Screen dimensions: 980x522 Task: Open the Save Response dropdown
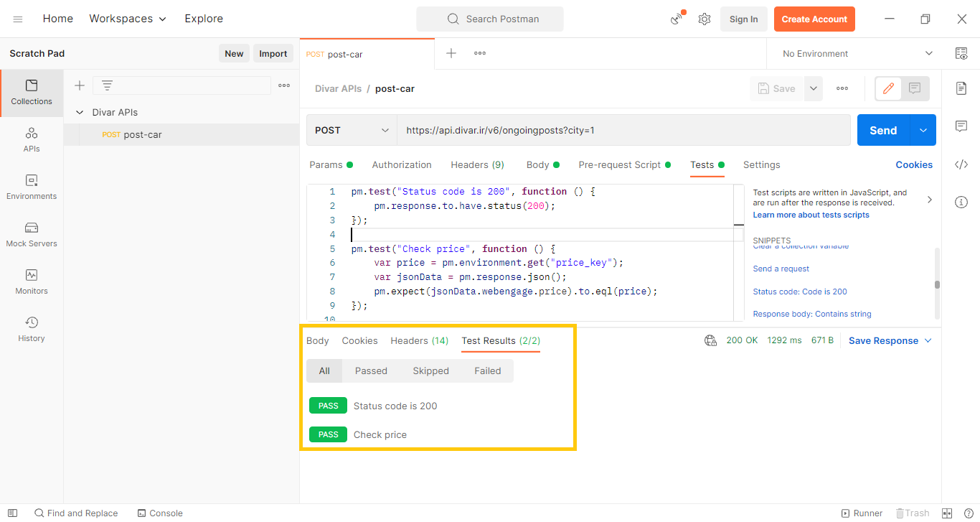[890, 340]
